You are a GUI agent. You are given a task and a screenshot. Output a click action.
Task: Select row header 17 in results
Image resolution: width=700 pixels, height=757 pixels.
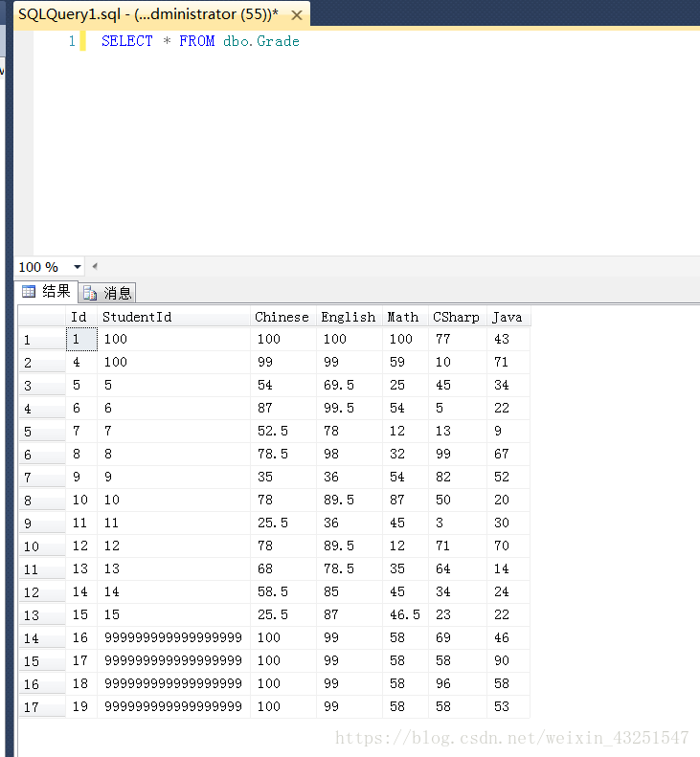[x=42, y=707]
